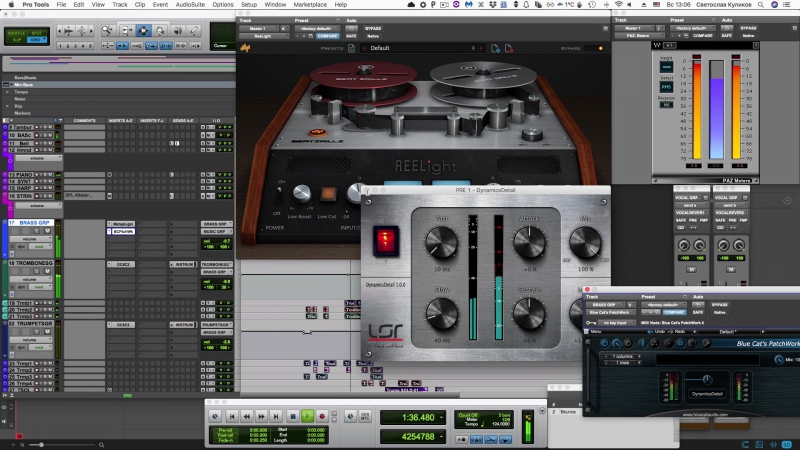Viewport: 800px width, 450px height.
Task: Open REELight Default preset selector
Action: pyautogui.click(x=422, y=48)
